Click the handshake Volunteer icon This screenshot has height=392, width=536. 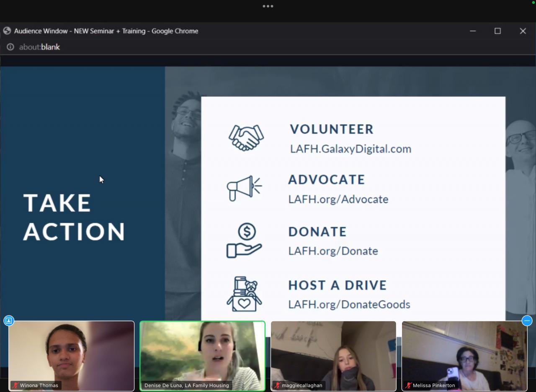[x=246, y=137]
